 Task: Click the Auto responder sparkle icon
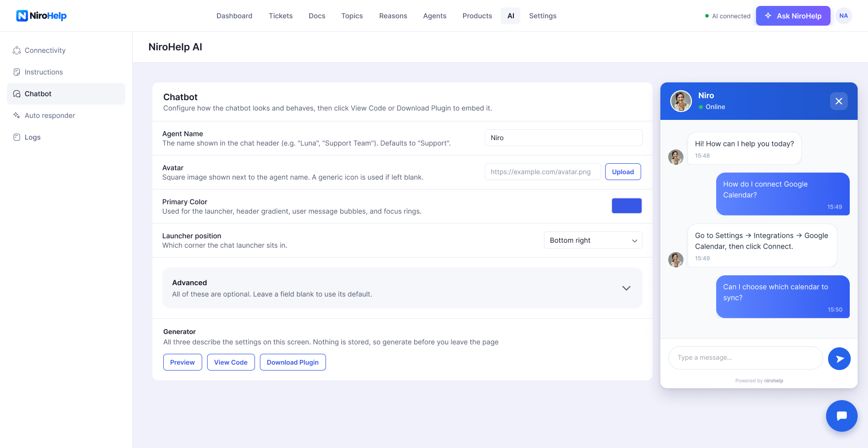[x=17, y=115]
